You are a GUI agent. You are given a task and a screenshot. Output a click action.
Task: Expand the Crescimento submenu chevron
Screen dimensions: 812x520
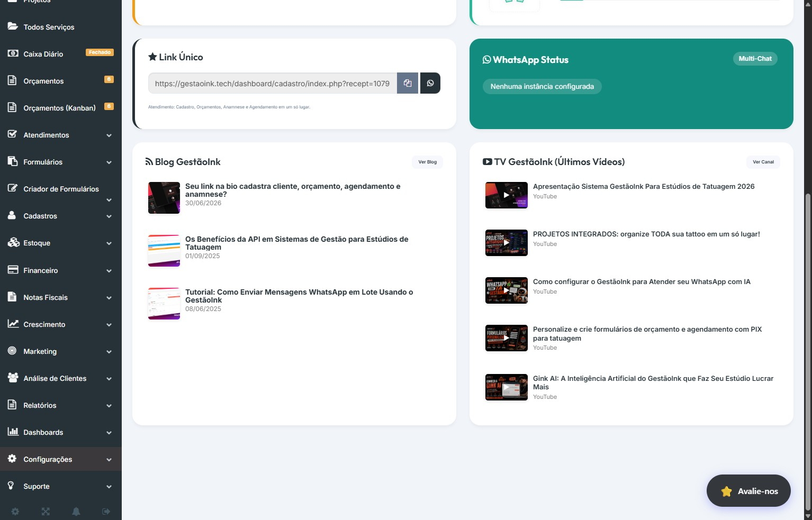[x=109, y=325]
